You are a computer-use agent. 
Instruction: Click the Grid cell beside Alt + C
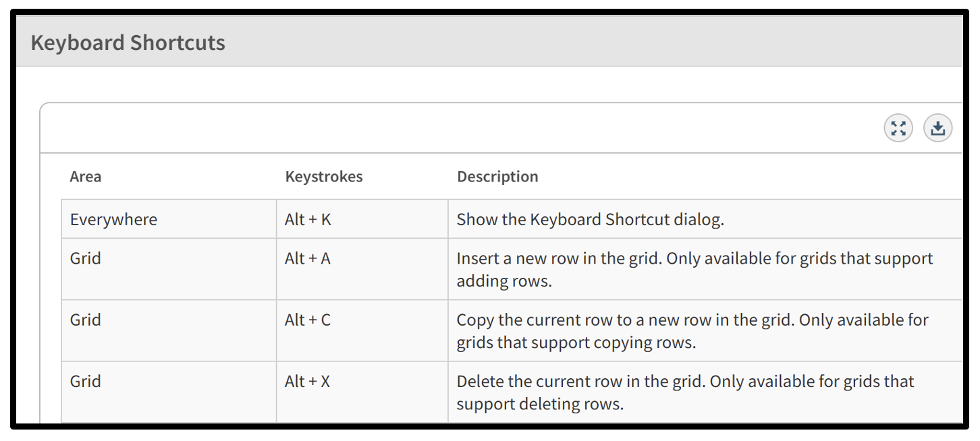(169, 330)
